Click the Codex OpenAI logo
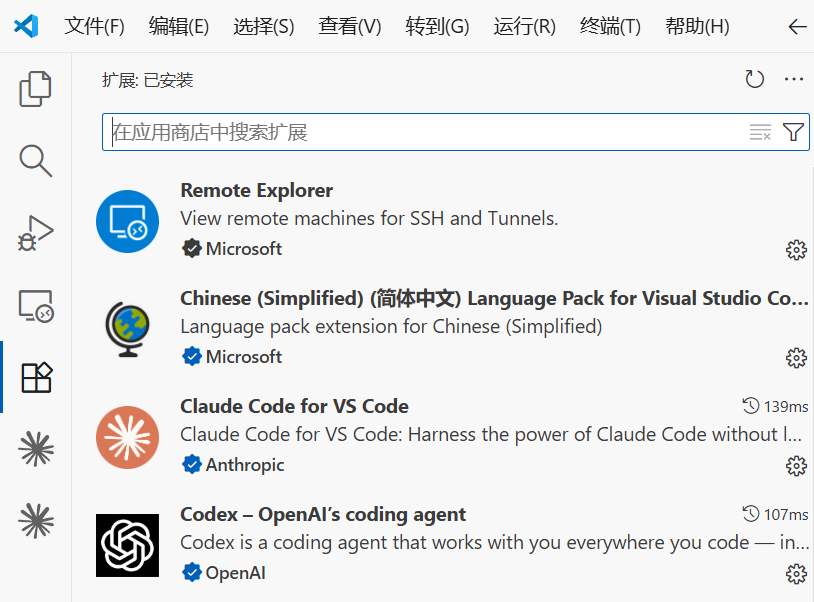This screenshot has width=814, height=602. (127, 545)
